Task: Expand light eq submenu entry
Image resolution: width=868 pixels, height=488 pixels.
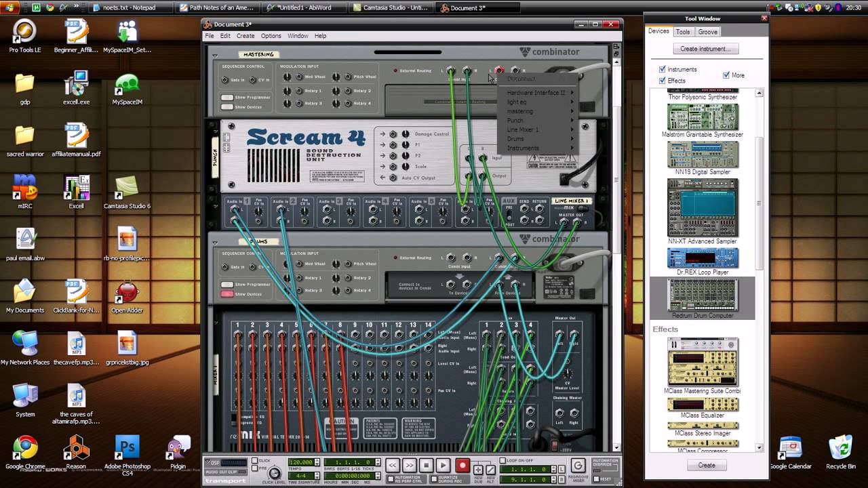Action: coord(540,102)
